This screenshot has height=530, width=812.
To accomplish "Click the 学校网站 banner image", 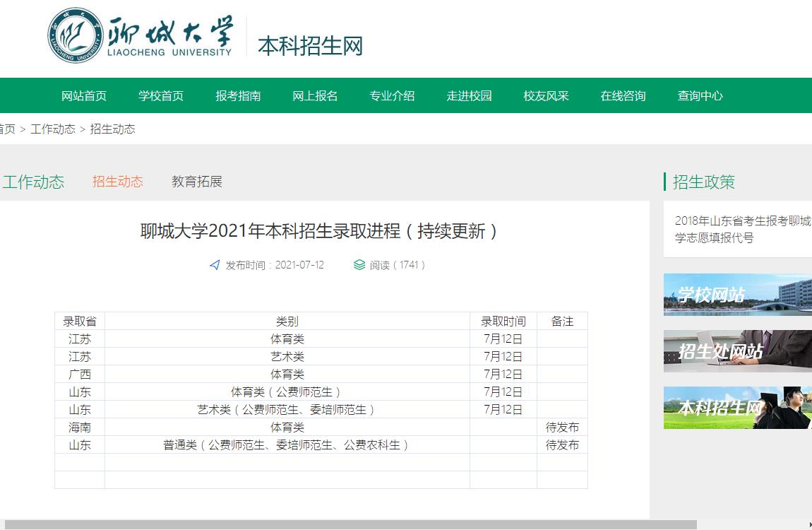I will coord(737,294).
